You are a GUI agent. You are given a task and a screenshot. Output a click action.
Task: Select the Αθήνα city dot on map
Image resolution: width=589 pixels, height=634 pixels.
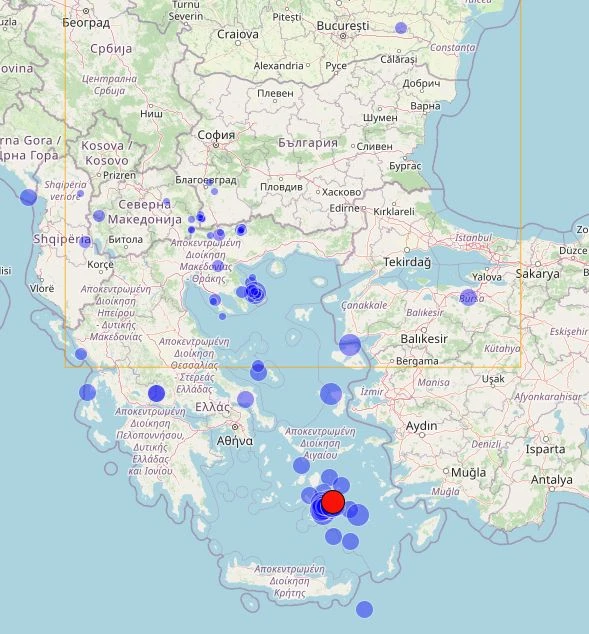click(235, 427)
